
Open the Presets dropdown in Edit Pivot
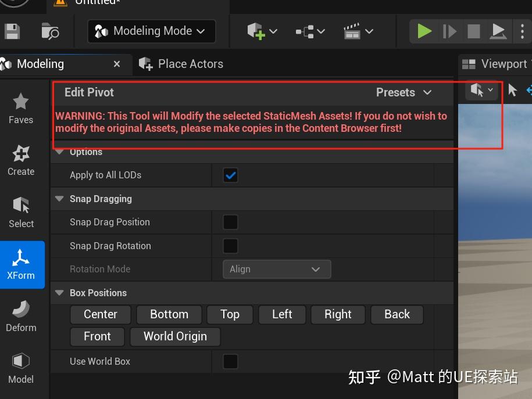coord(405,92)
